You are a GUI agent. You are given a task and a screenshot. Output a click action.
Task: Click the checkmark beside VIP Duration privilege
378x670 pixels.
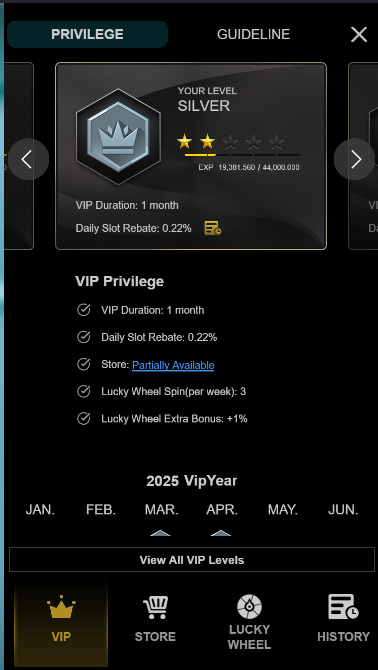tap(84, 310)
